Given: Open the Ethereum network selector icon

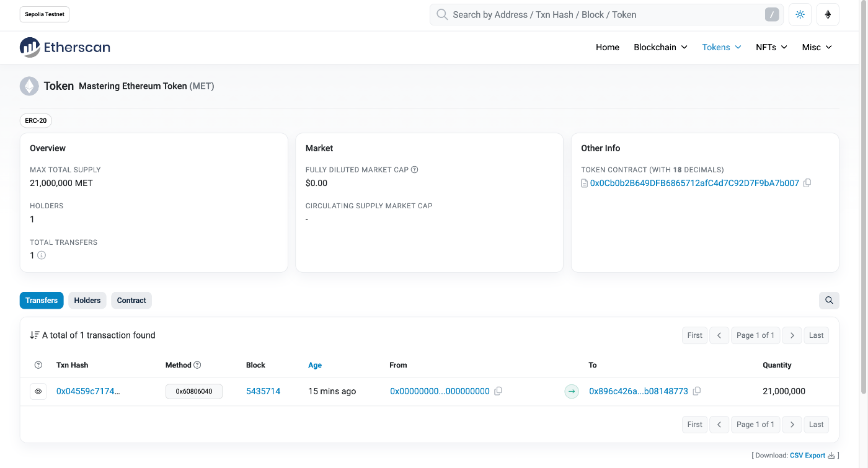Looking at the screenshot, I should pyautogui.click(x=828, y=14).
